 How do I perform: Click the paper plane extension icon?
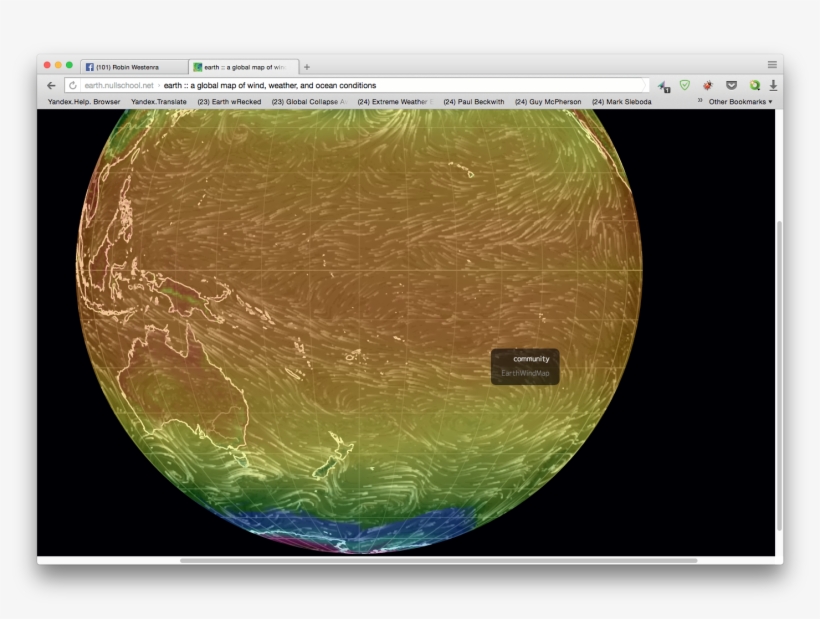coord(663,87)
